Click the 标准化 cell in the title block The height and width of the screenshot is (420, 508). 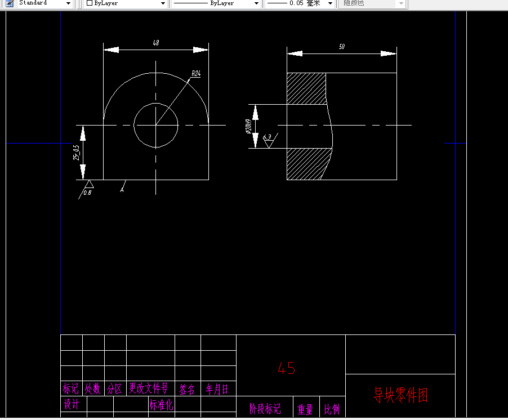(x=161, y=405)
